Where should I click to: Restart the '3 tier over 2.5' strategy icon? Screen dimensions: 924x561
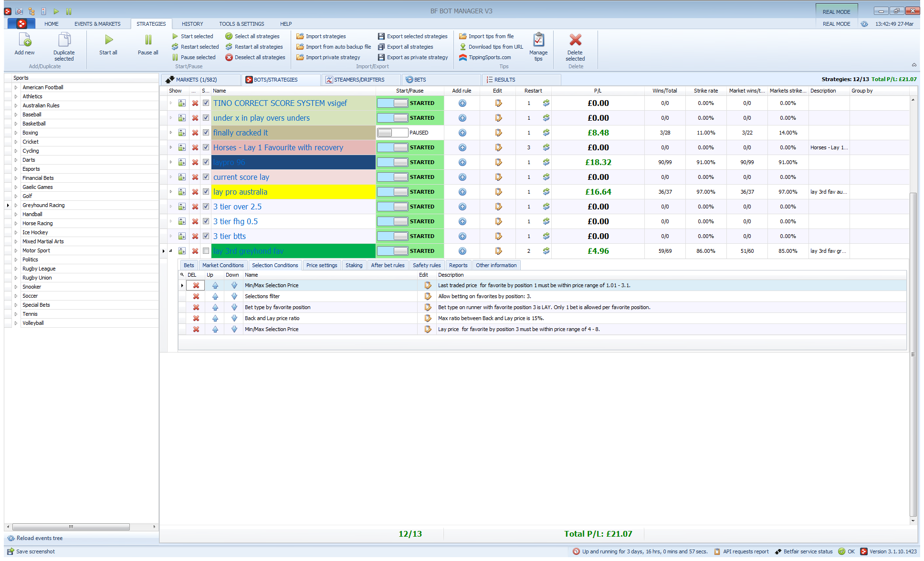click(546, 207)
